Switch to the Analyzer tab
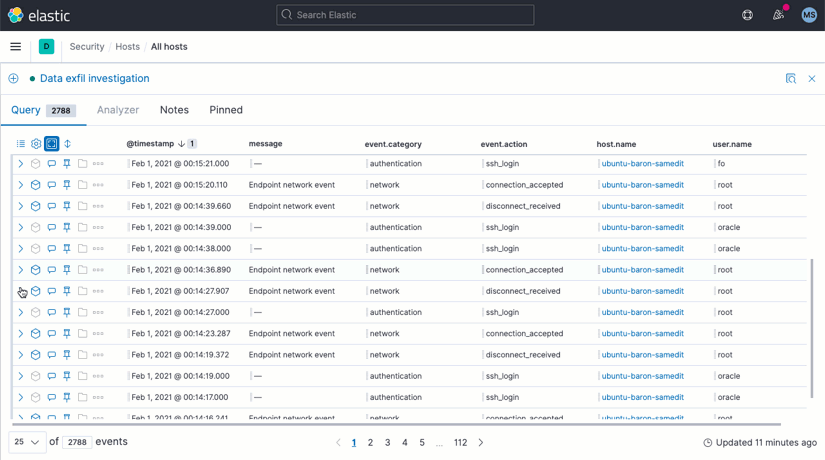The image size is (825, 460). point(118,110)
